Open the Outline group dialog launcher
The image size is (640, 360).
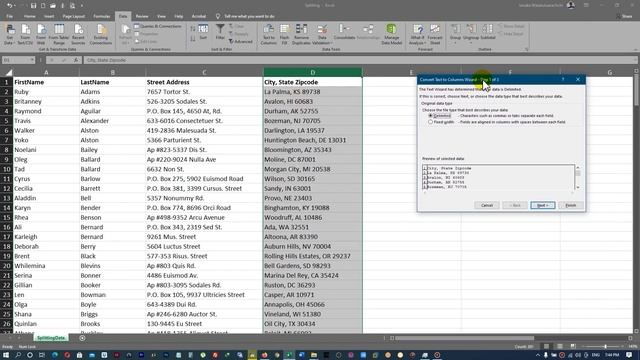point(527,49)
